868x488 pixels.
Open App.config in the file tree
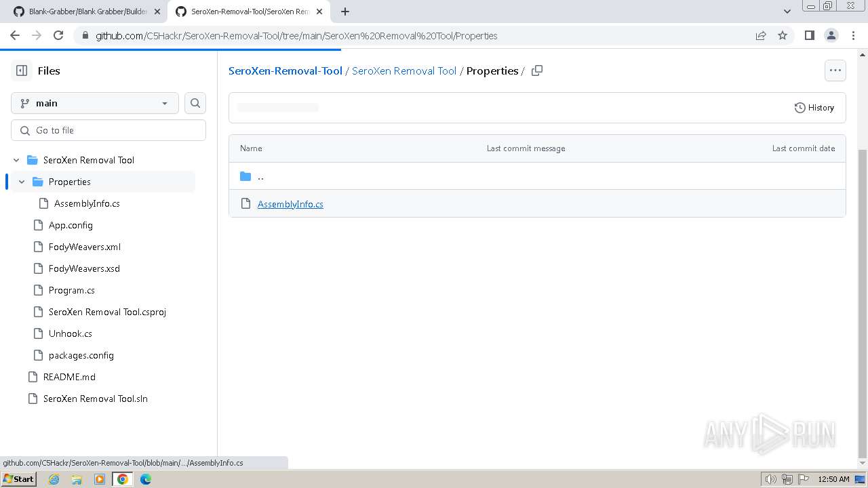71,225
